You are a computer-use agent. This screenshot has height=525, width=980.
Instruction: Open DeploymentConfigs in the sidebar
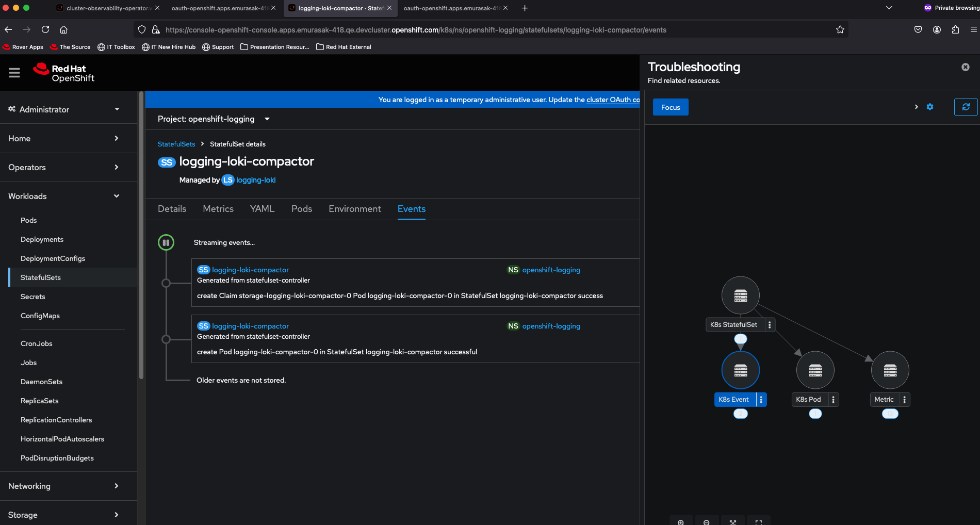click(53, 258)
